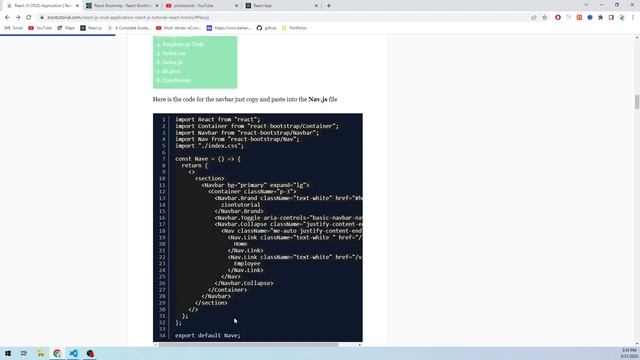
Task: Click code line 'import "./index.css";'
Action: click(x=209, y=146)
